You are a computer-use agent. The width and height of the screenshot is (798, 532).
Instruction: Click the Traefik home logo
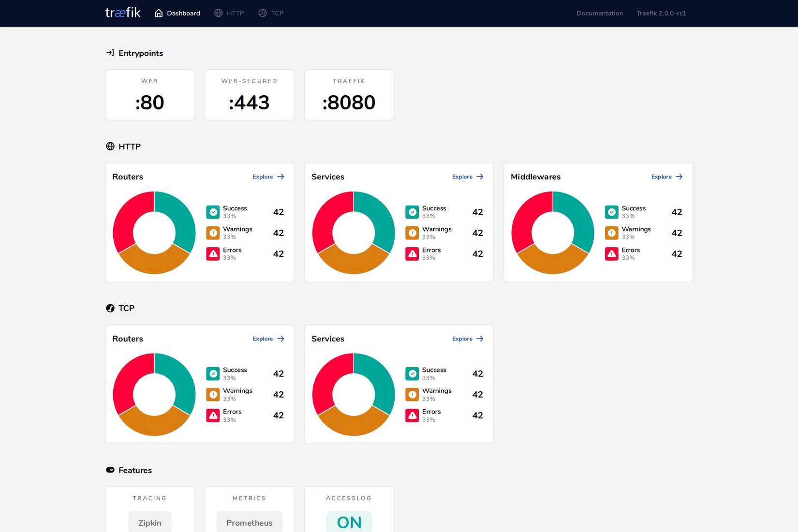pos(122,13)
